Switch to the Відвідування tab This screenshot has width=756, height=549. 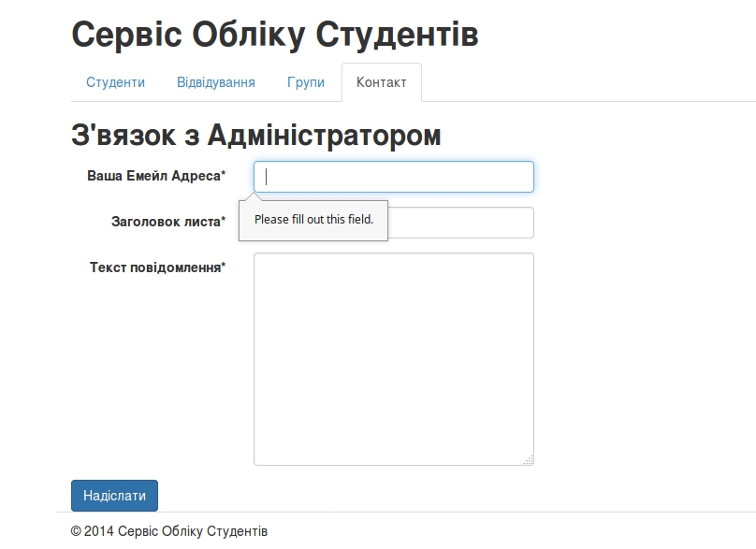(x=216, y=82)
